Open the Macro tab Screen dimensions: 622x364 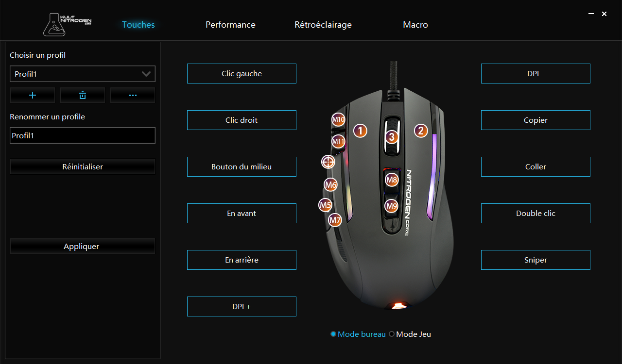pyautogui.click(x=415, y=25)
